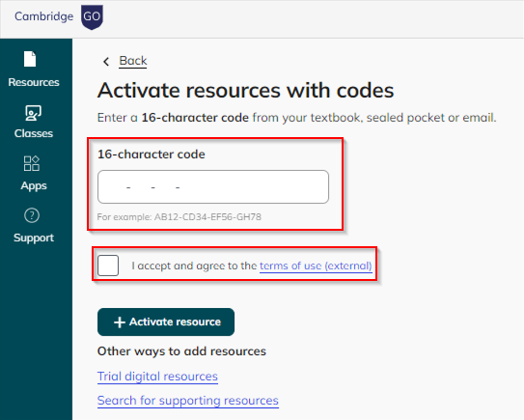
Task: Open Resources via the document icon
Action: (30, 59)
